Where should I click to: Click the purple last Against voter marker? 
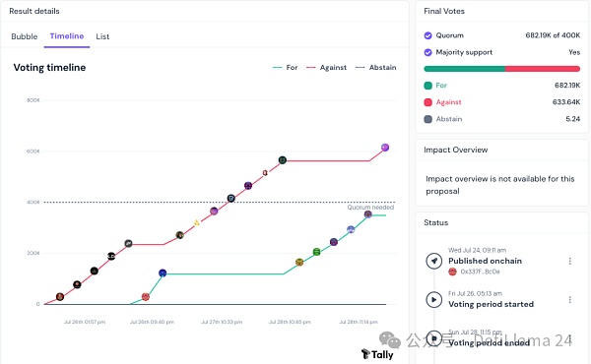[x=385, y=148]
